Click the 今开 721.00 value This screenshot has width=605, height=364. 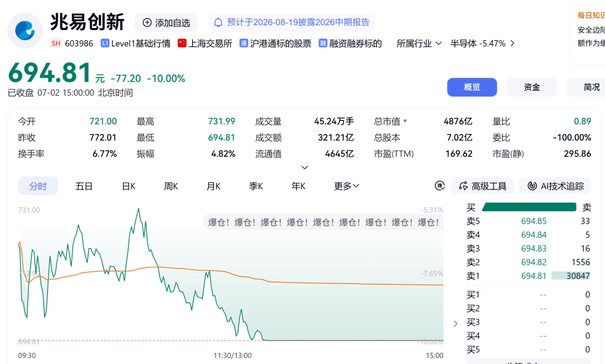103,122
